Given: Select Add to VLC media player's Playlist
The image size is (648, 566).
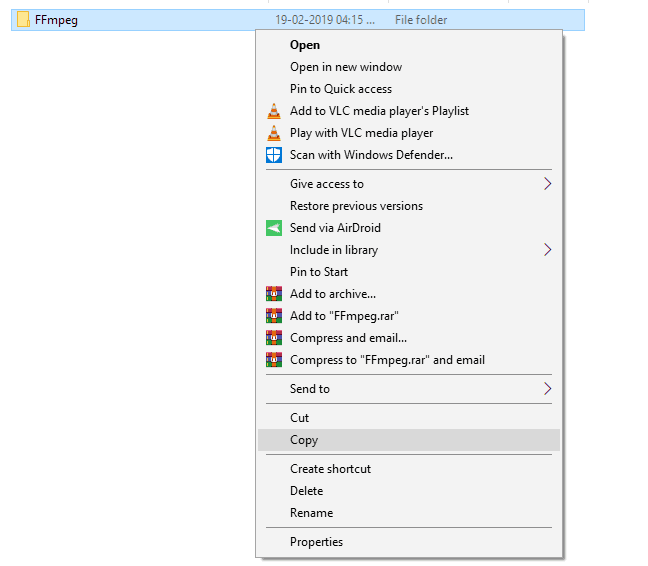Looking at the screenshot, I should (x=409, y=111).
